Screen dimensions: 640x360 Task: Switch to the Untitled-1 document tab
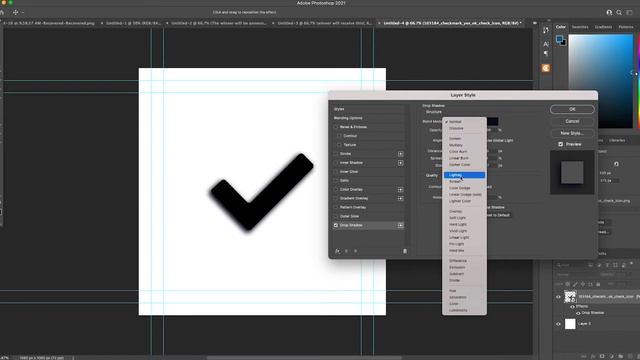(133, 23)
